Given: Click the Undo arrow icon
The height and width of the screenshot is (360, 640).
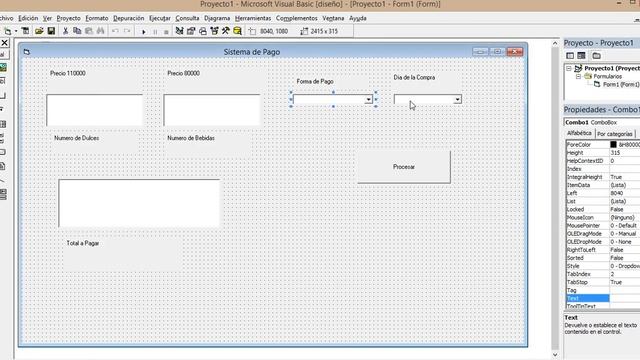Looking at the screenshot, I should tap(115, 31).
